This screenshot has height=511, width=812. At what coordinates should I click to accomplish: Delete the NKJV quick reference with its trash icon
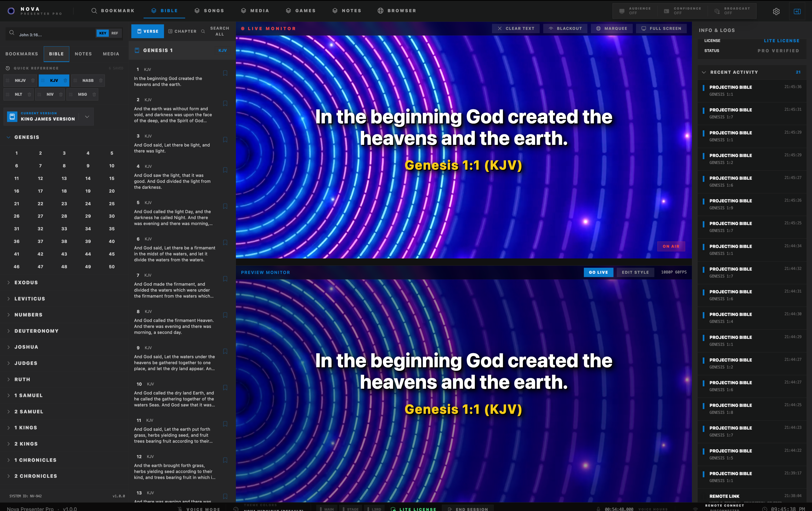pos(33,80)
